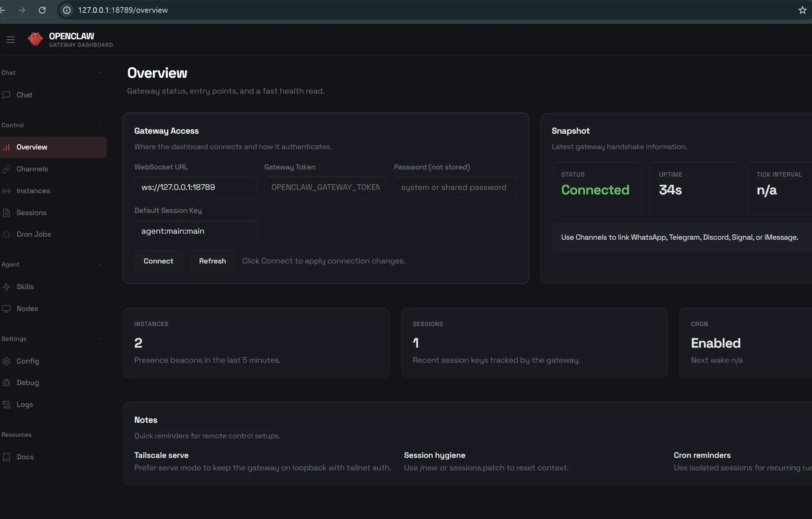This screenshot has width=812, height=519.
Task: Collapse the Agent sidebar section
Action: (x=99, y=264)
